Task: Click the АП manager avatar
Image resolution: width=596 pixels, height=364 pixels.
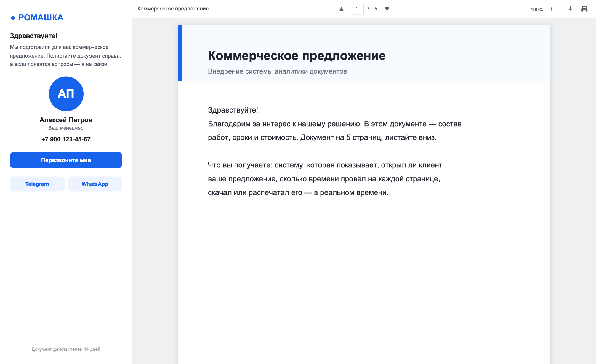Action: [x=66, y=94]
